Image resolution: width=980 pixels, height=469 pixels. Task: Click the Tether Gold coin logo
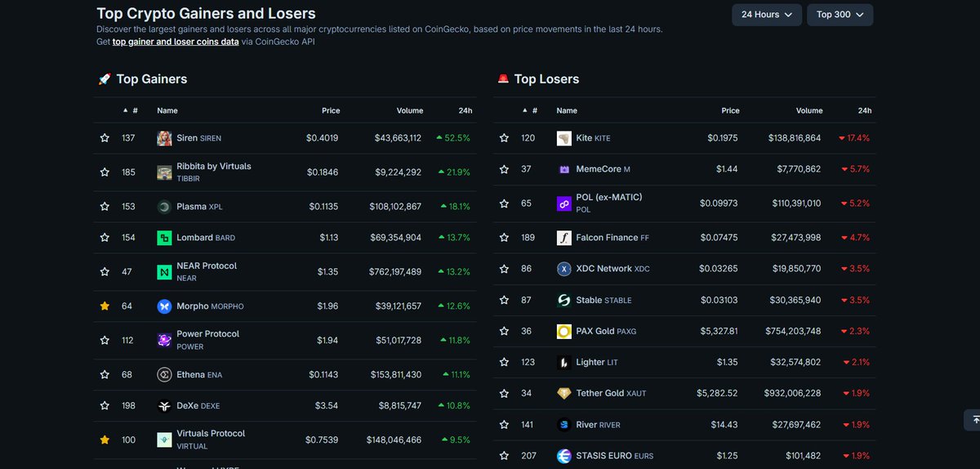563,393
